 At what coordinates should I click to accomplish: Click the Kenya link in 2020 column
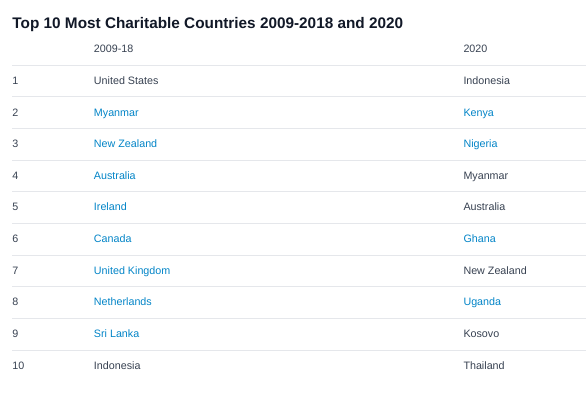coord(478,113)
